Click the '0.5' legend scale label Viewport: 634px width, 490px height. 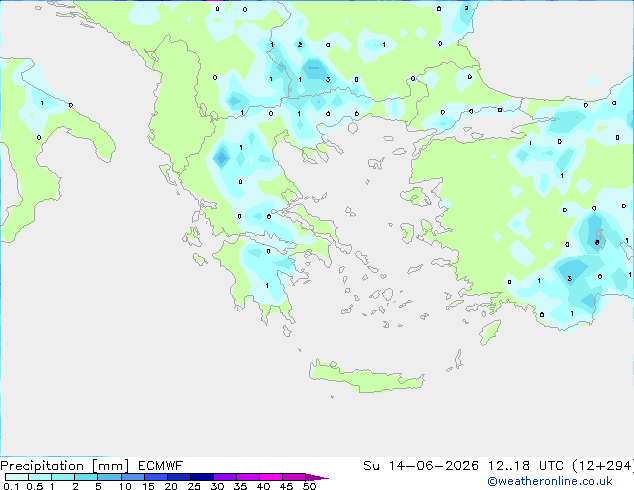(x=35, y=486)
